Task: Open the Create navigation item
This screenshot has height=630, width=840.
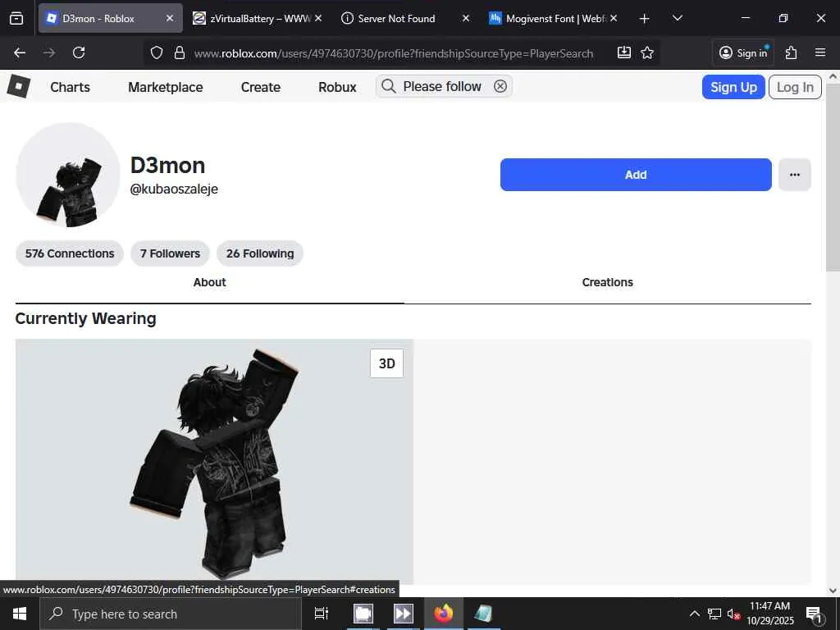Action: pyautogui.click(x=261, y=87)
